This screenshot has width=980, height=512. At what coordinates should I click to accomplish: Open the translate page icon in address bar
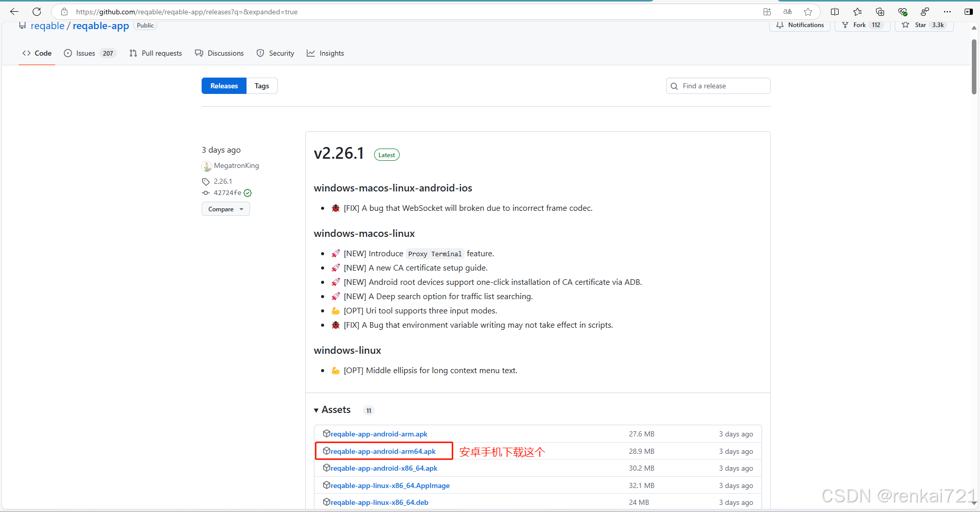tap(788, 12)
